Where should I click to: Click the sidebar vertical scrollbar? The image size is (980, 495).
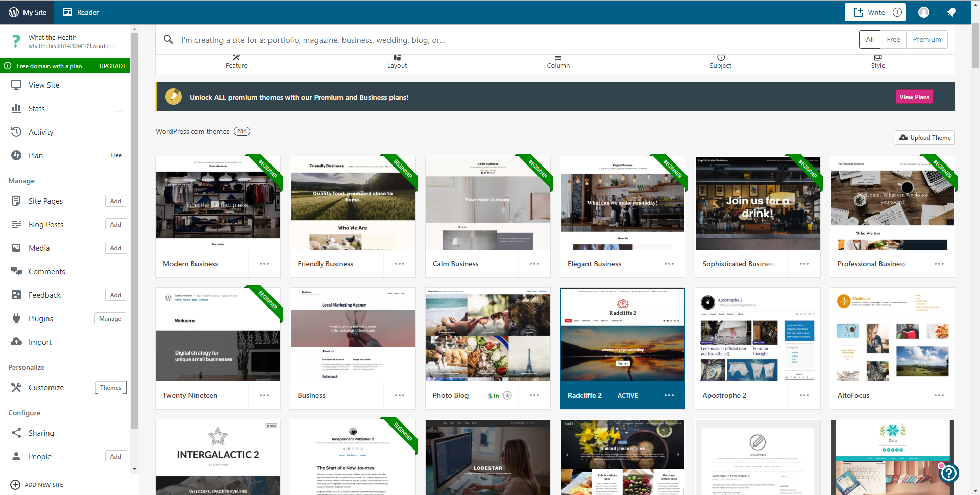(134, 230)
